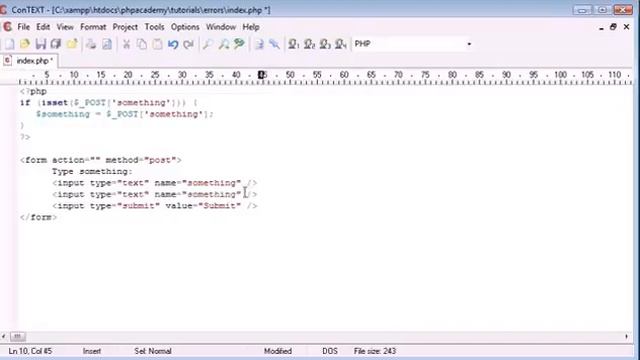Click the Replace icon

[x=239, y=44]
